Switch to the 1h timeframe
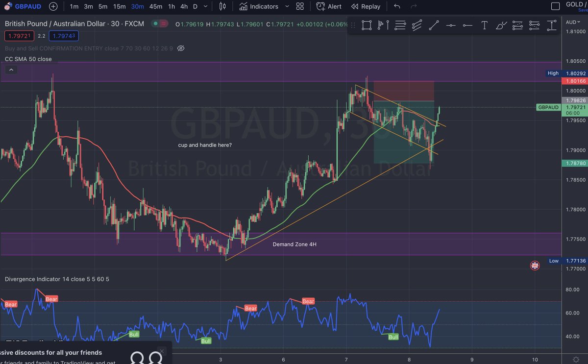Viewport: 588px width, 364px height. [x=171, y=6]
